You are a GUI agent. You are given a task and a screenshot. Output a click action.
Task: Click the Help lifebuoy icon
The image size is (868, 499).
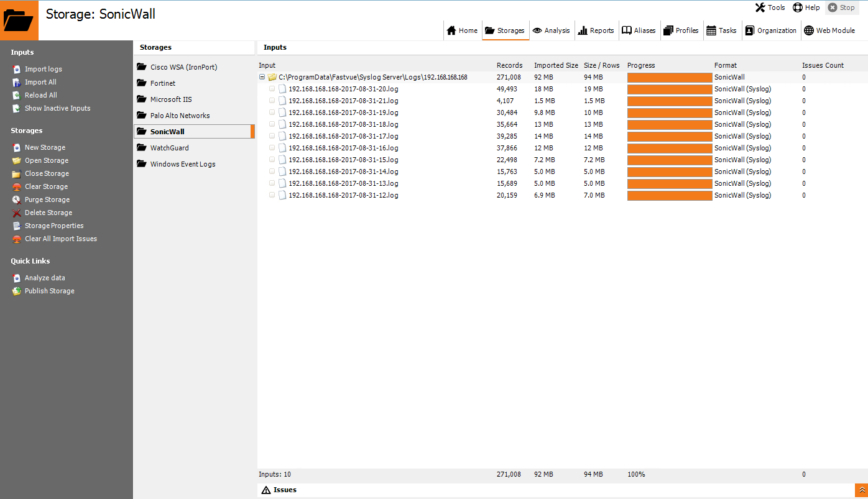click(798, 7)
